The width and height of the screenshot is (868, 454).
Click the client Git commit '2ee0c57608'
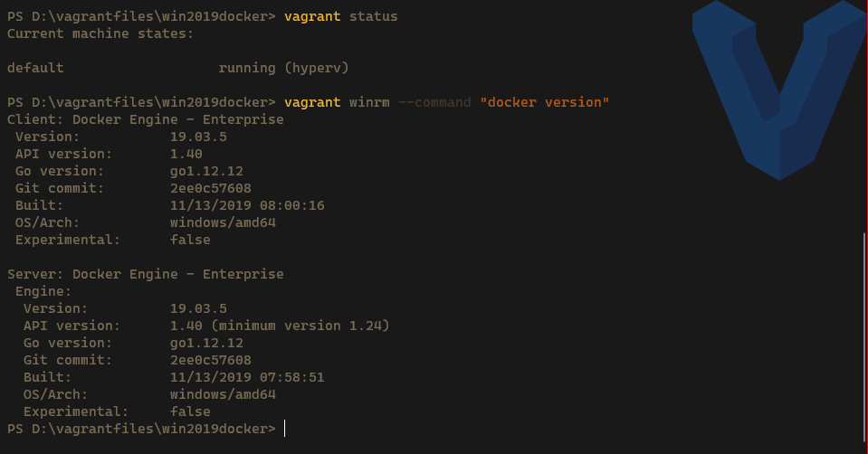pyautogui.click(x=211, y=188)
